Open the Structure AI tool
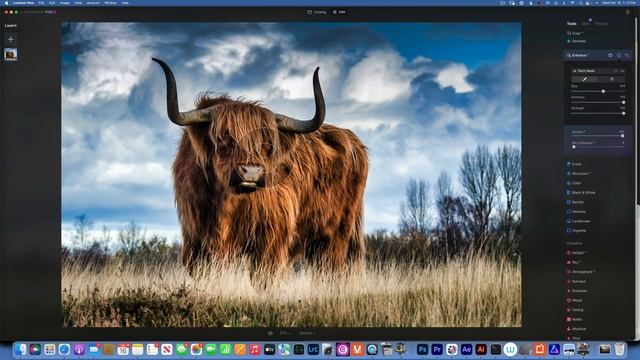 click(x=579, y=173)
